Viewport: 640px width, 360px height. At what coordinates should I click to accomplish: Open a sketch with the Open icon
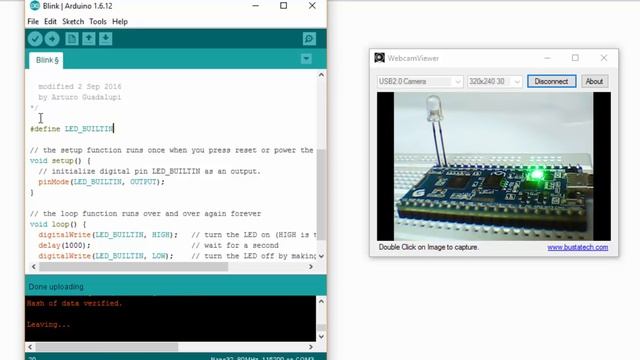[89, 39]
